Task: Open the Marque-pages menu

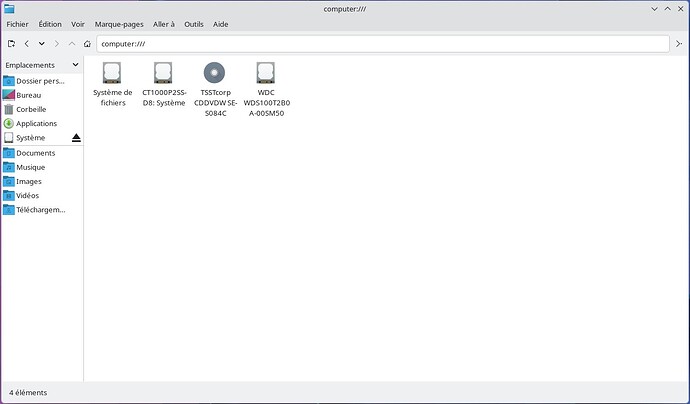Action: (119, 24)
